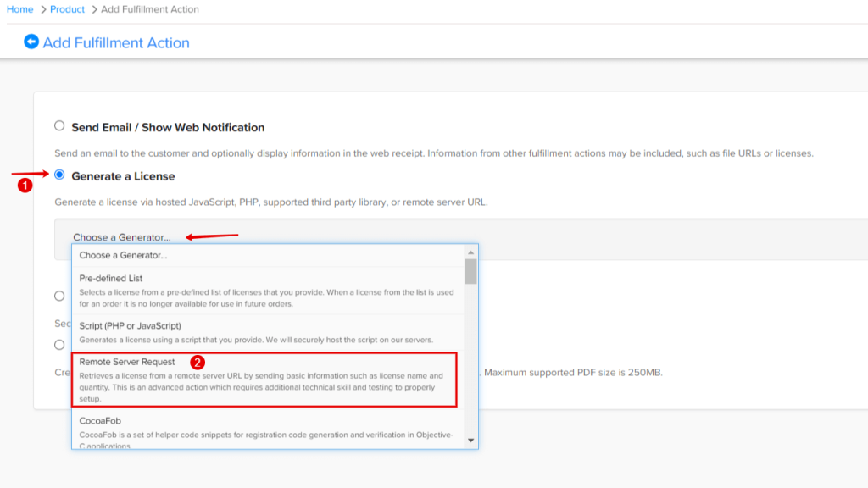Click the Generate a License label text
Screen dimensions: 868x488
[x=123, y=176]
